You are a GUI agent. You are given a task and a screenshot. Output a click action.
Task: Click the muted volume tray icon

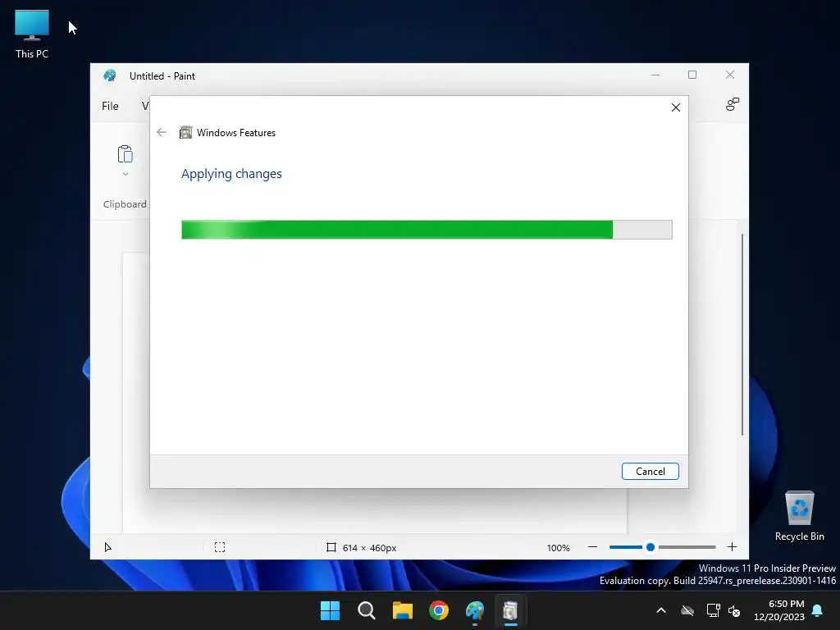click(x=734, y=610)
